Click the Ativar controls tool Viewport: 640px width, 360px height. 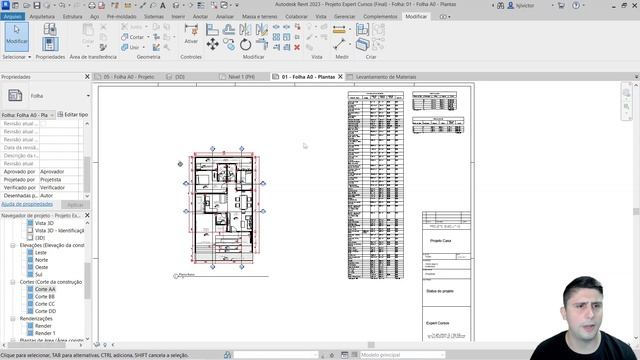coord(191,33)
